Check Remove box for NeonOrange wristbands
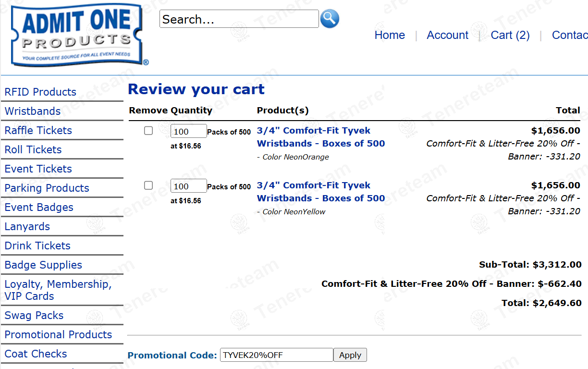Viewport: 588px width, 369px height. click(148, 131)
